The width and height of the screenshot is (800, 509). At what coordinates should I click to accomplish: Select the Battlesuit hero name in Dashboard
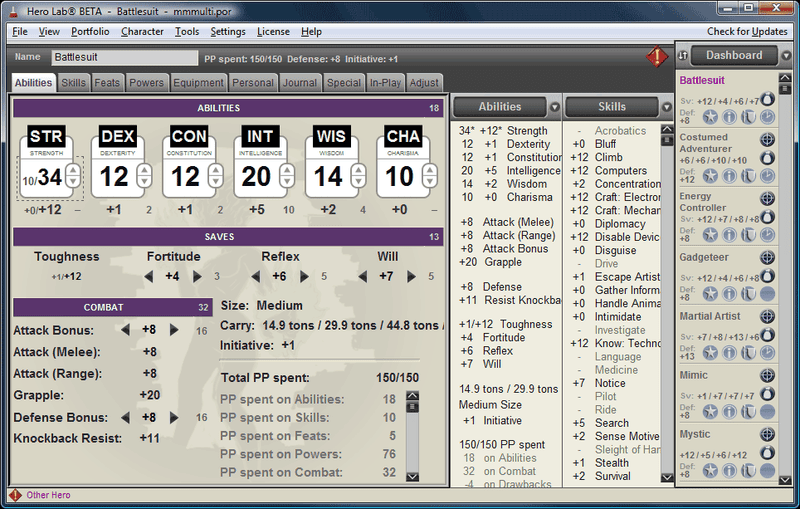(702, 80)
